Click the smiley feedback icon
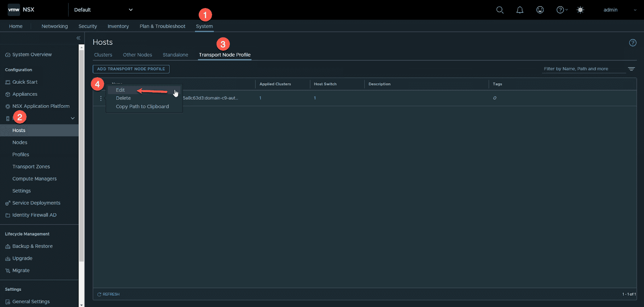The height and width of the screenshot is (307, 644). click(x=540, y=10)
